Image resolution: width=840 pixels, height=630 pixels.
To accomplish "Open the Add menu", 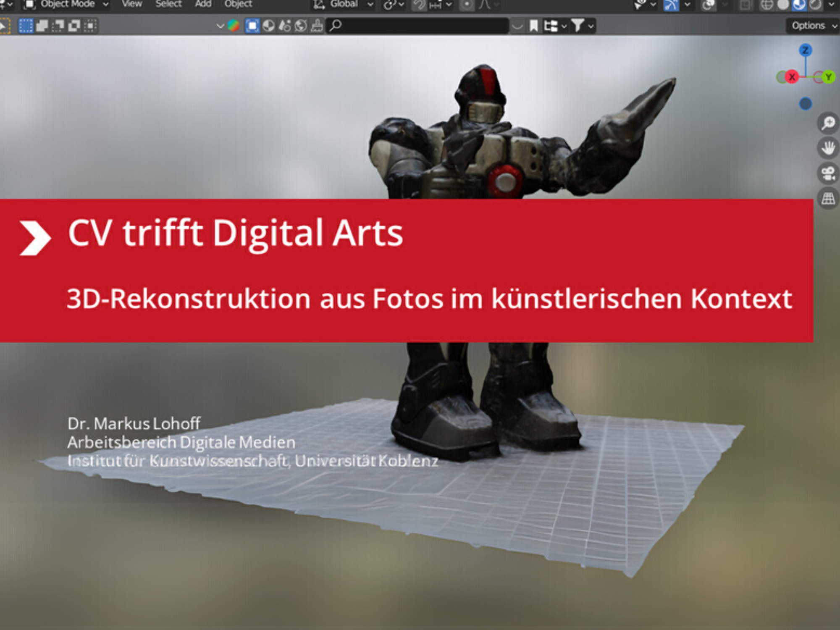I will click(203, 4).
